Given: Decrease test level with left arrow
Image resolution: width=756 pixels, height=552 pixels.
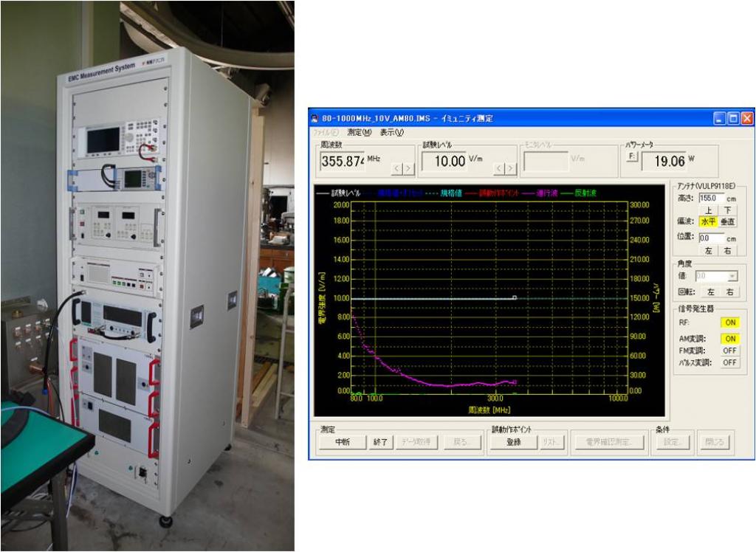Looking at the screenshot, I should [498, 169].
